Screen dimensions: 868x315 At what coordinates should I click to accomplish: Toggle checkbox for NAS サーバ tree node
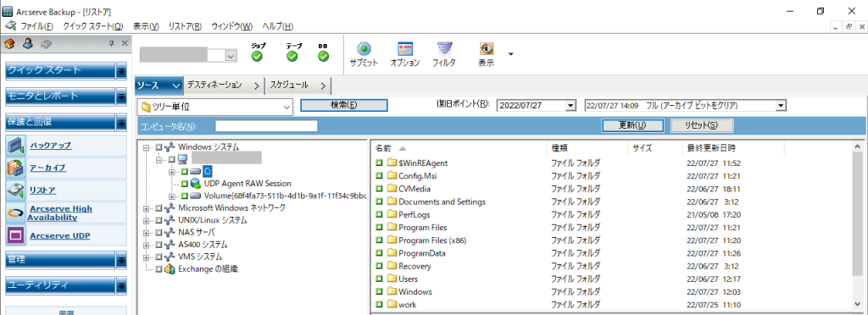159,233
